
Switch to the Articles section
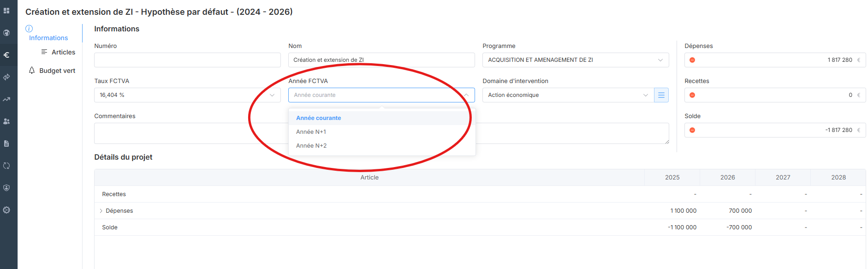pos(63,52)
